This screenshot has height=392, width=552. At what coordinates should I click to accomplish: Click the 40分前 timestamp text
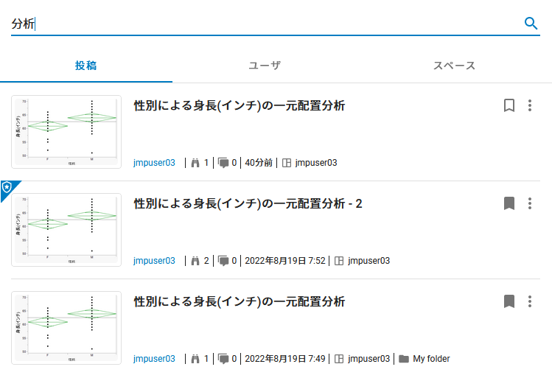tap(259, 163)
